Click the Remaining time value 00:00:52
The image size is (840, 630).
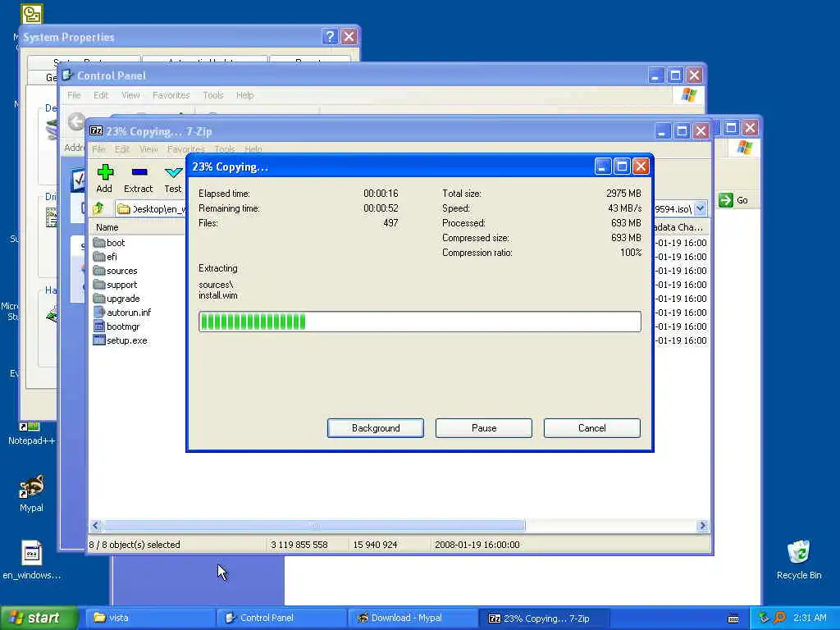pyautogui.click(x=381, y=208)
